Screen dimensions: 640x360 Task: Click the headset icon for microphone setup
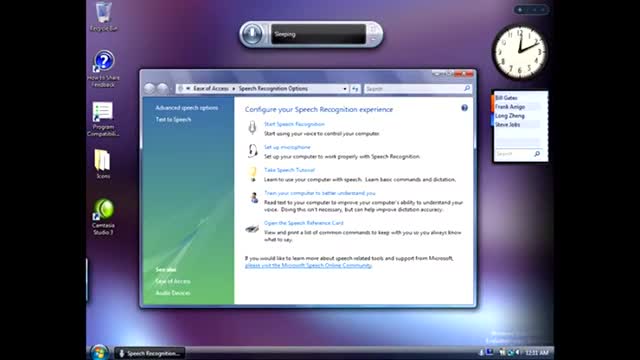coord(252,151)
